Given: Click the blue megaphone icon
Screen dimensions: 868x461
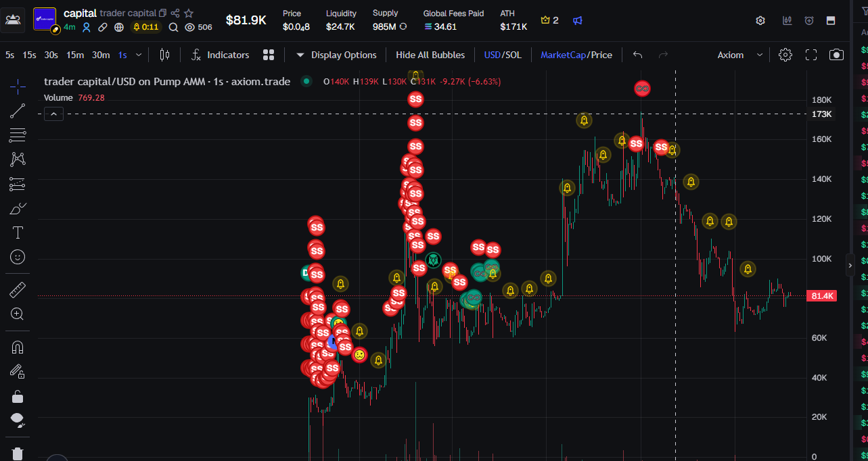Looking at the screenshot, I should click(577, 20).
